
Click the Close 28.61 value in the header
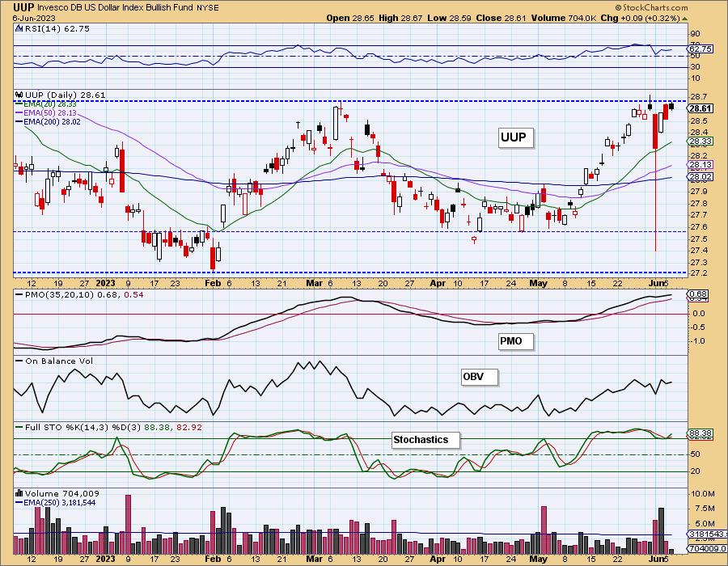point(502,18)
